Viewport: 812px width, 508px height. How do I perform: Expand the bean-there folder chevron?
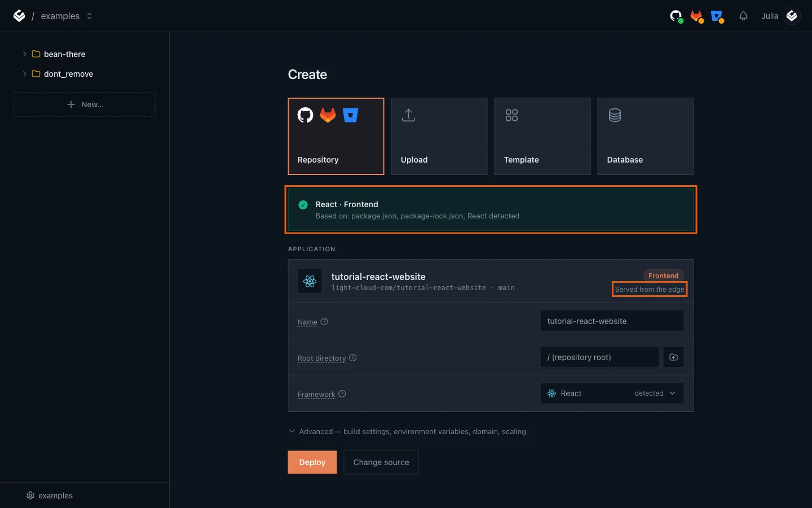pos(24,54)
